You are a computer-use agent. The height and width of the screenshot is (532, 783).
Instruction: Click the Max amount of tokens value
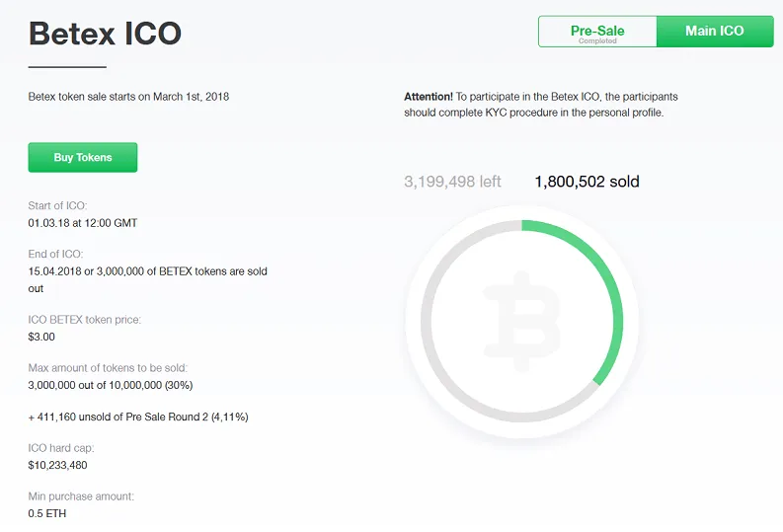[x=111, y=385]
